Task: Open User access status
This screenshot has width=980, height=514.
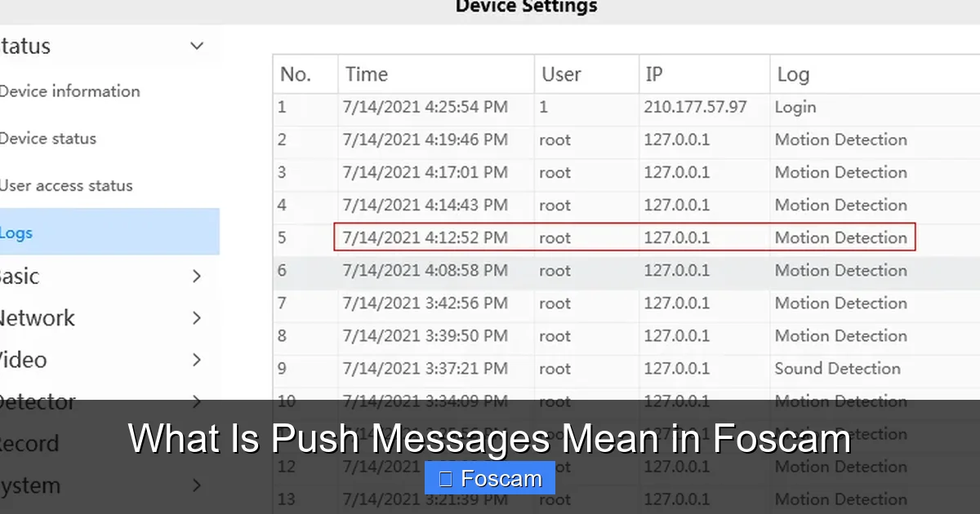Action: [66, 185]
